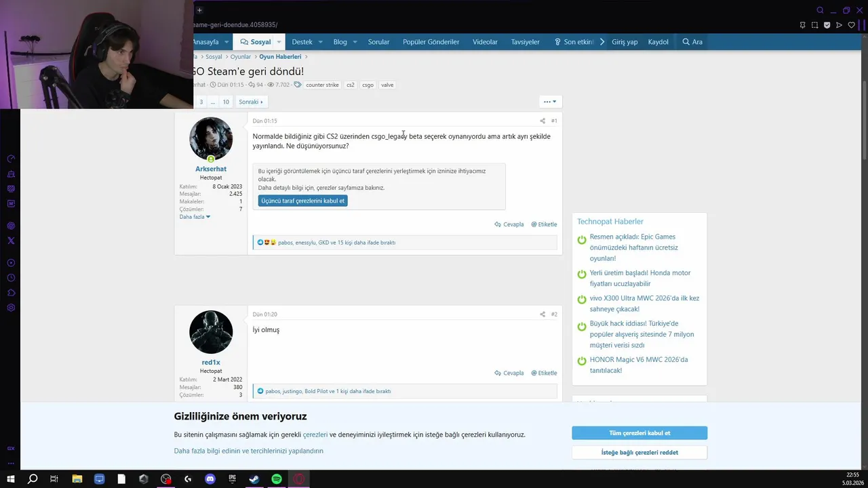
Task: Open the sidebar player icon
Action: [11, 263]
